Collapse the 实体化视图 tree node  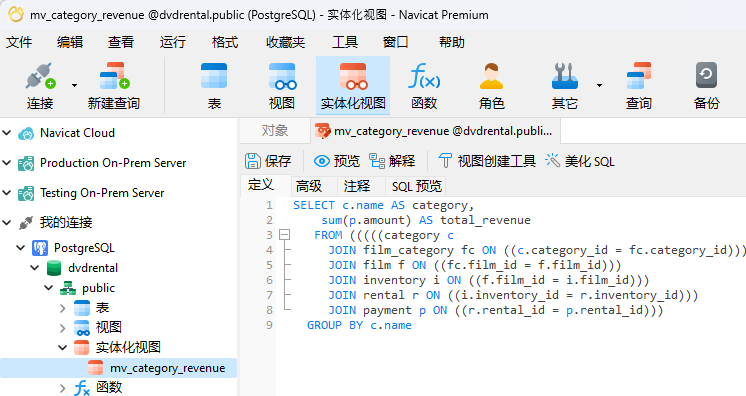pyautogui.click(x=62, y=347)
